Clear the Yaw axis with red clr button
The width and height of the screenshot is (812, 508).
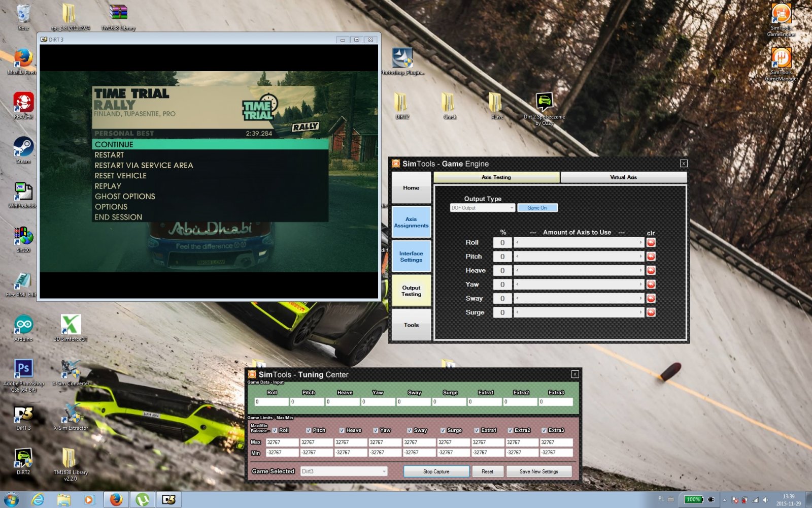[x=651, y=284]
